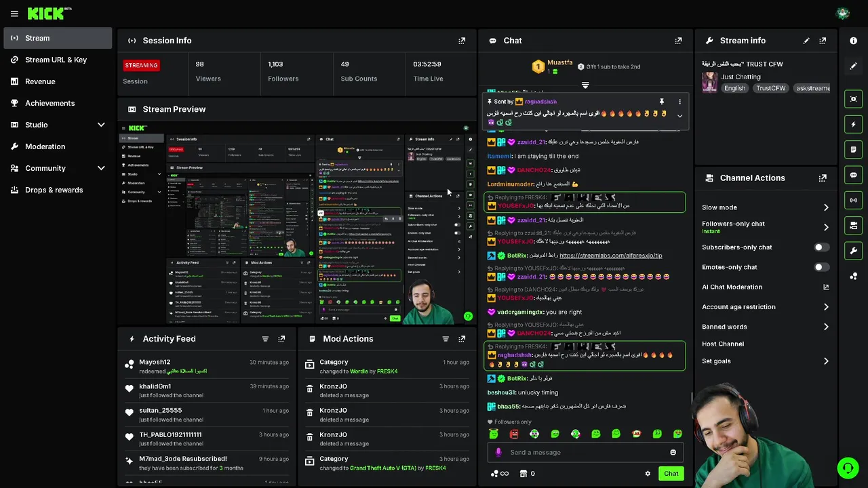The image size is (868, 488).
Task: Toggle the stream preview widget icon in the right sidebar
Action: click(x=854, y=99)
